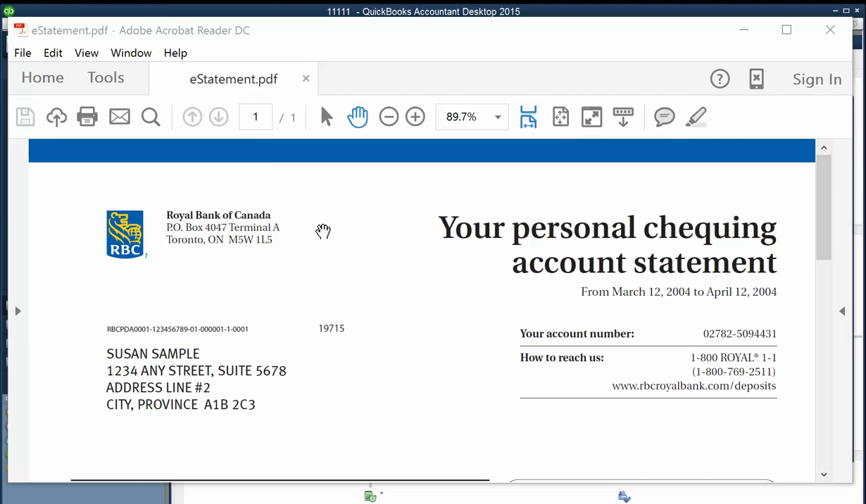Open the Find text magnifier icon

[151, 117]
